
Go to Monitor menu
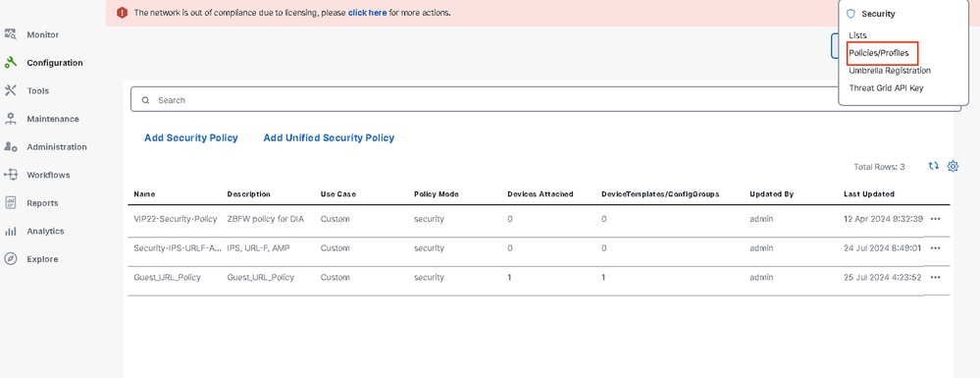(42, 35)
